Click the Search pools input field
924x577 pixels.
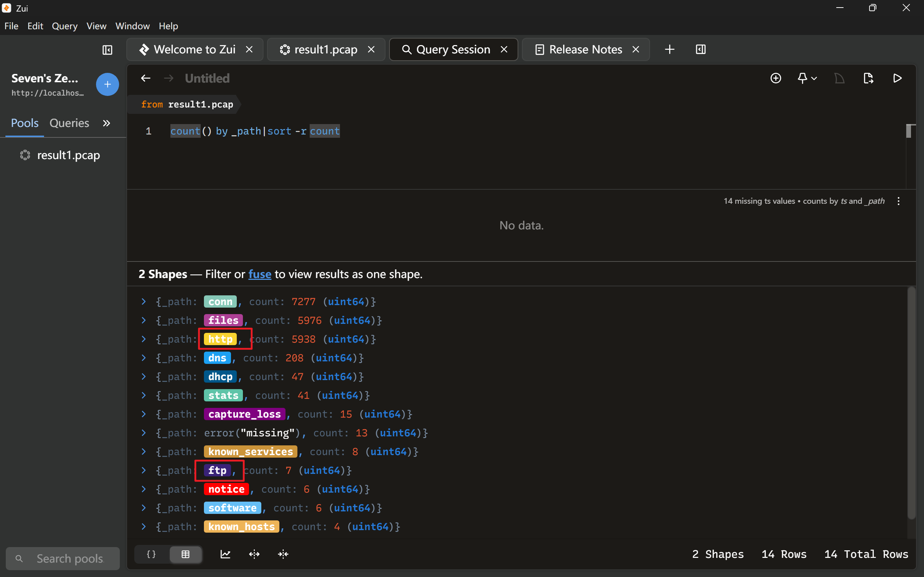[70, 558]
